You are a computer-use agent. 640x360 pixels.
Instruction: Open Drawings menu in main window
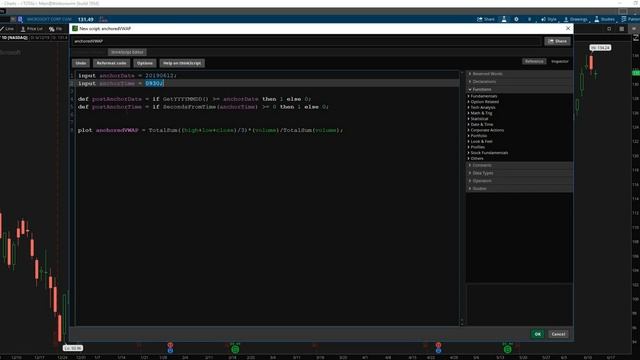click(576, 19)
